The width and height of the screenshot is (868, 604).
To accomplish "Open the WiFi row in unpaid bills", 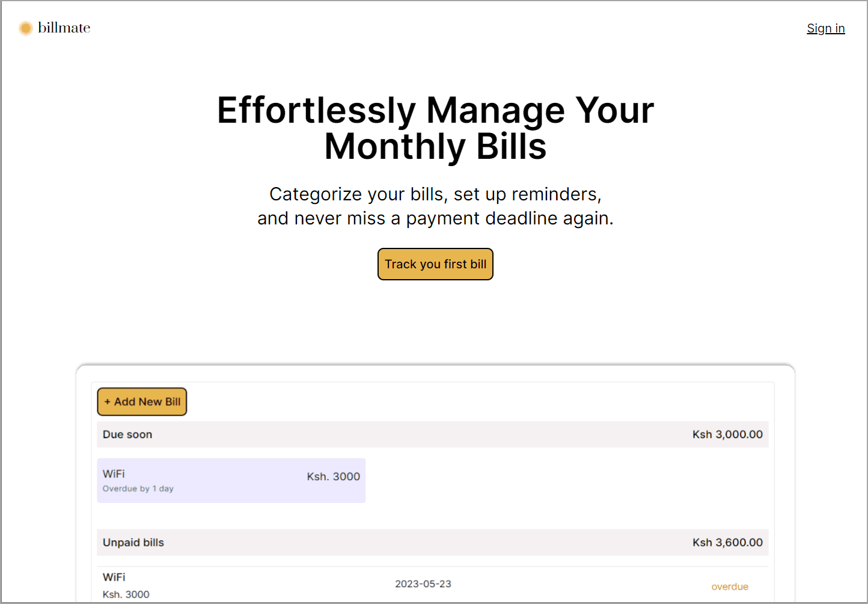I will pyautogui.click(x=433, y=585).
